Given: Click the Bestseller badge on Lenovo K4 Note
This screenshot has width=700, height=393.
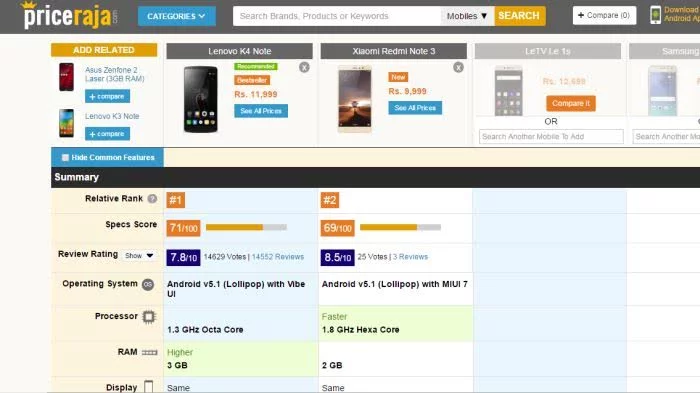Looking at the screenshot, I should coord(252,80).
